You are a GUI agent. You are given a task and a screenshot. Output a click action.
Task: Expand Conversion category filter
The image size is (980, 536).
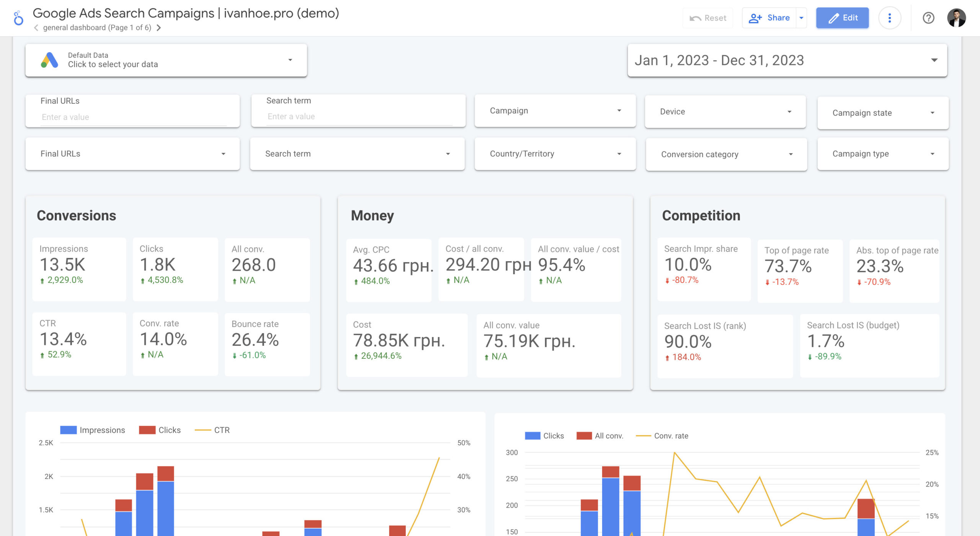726,154
